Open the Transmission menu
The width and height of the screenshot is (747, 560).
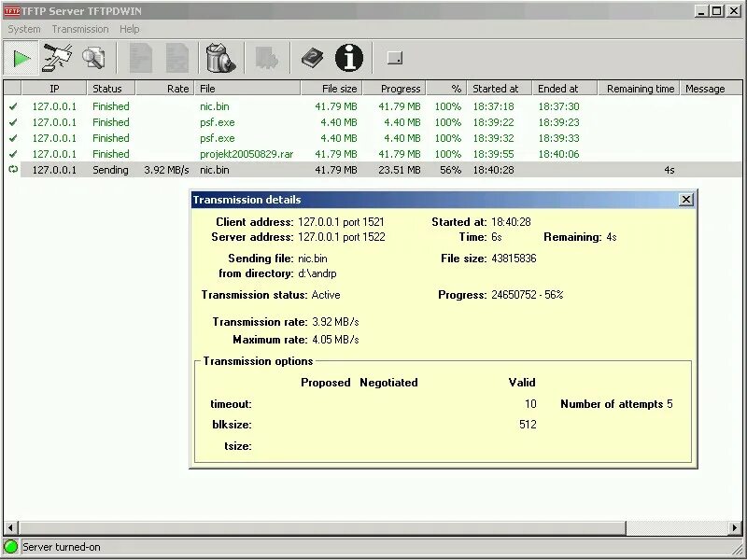click(80, 29)
